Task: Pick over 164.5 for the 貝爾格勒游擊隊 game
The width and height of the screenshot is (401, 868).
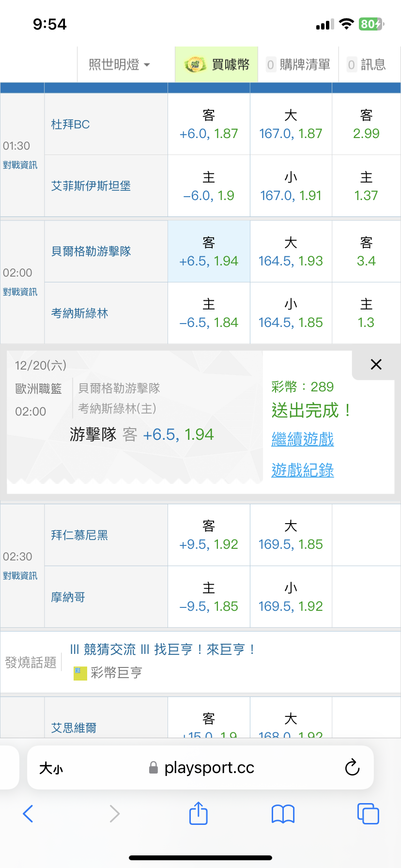Action: pyautogui.click(x=291, y=252)
